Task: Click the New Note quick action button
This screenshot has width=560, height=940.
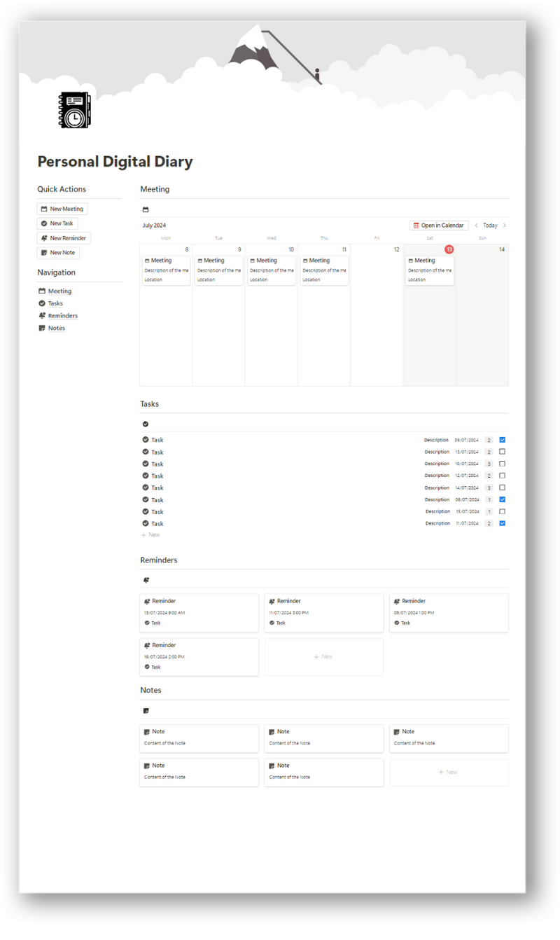Action: click(58, 253)
